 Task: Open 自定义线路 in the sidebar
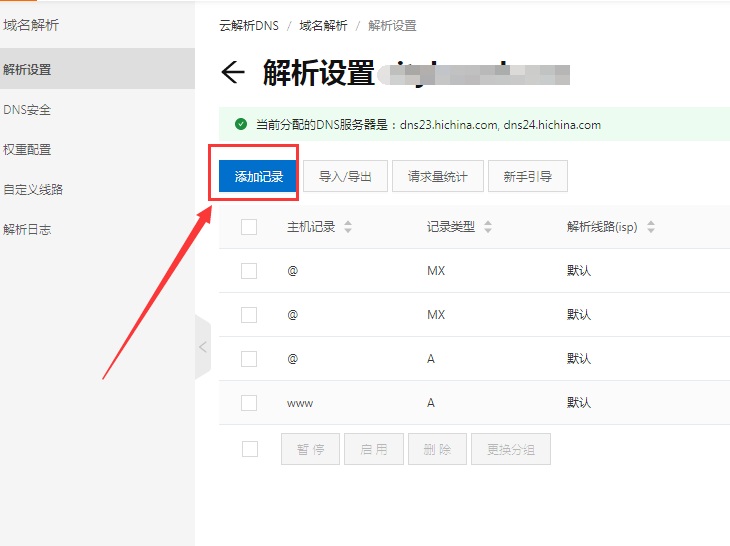point(33,189)
